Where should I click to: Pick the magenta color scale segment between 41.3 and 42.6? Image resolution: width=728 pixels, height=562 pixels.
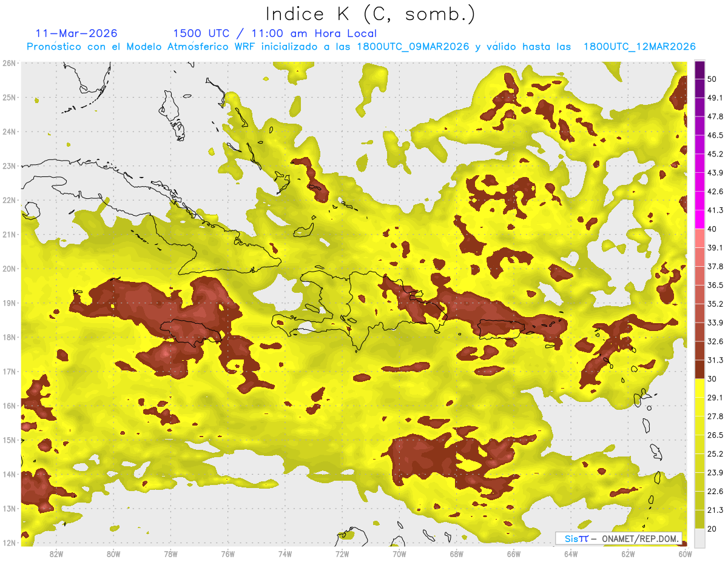tap(699, 201)
